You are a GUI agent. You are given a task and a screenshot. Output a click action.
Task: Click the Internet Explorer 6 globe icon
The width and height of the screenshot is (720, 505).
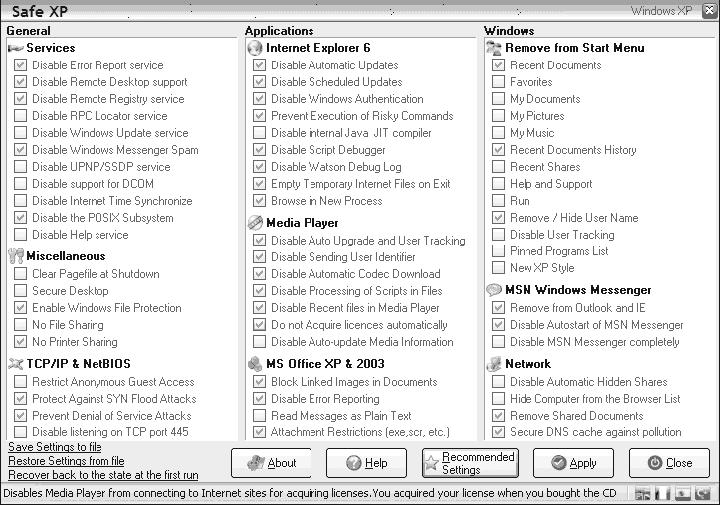point(255,48)
